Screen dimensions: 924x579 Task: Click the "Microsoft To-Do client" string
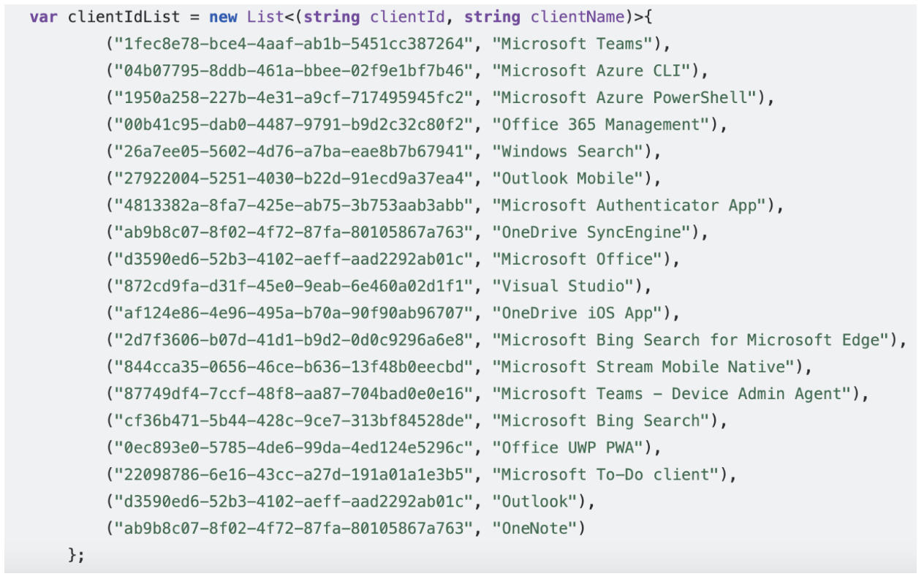605,474
